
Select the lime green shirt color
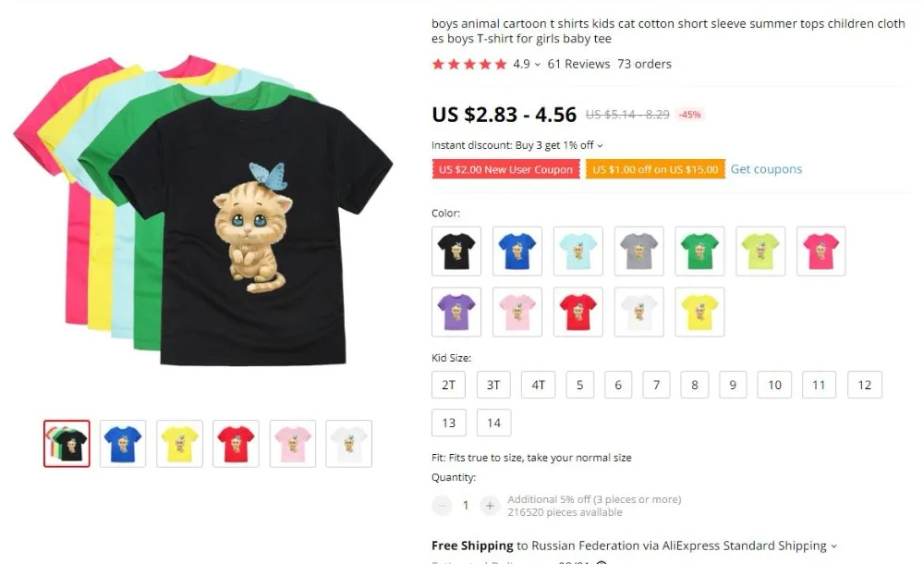[760, 251]
